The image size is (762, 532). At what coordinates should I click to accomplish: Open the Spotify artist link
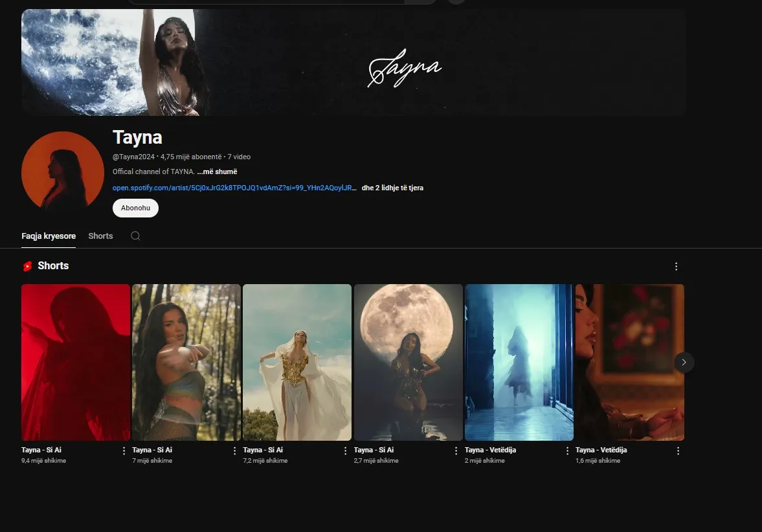coord(234,188)
